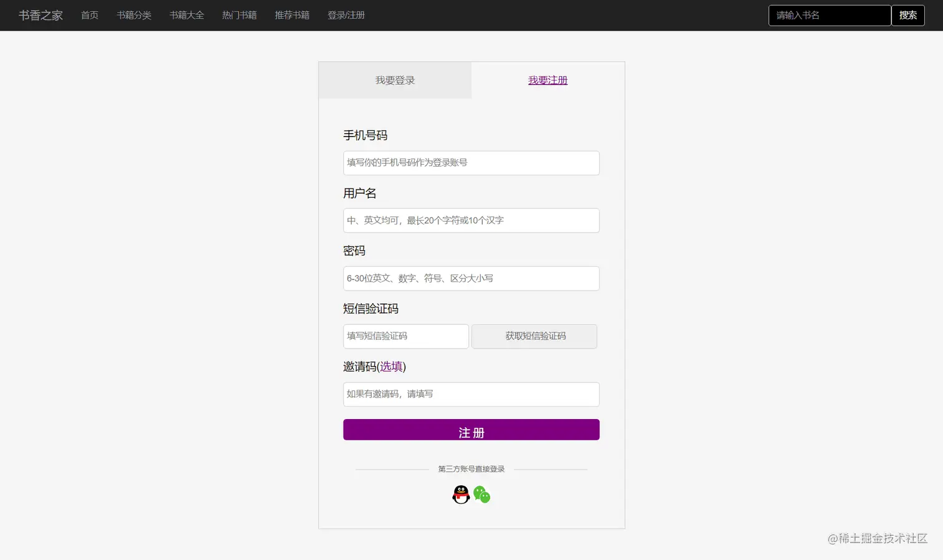943x560 pixels.
Task: Log in with the QQ account icon
Action: coord(460,494)
